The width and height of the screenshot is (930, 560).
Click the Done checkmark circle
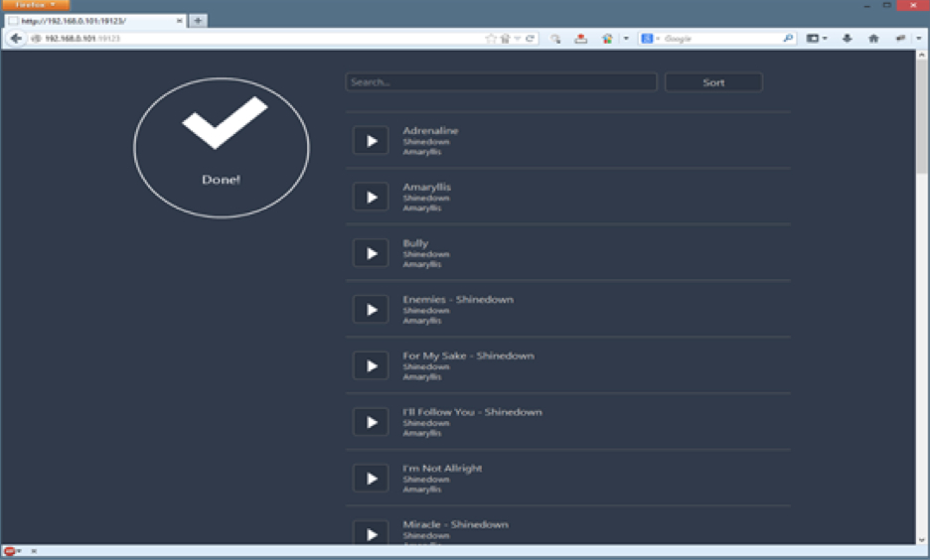point(222,148)
